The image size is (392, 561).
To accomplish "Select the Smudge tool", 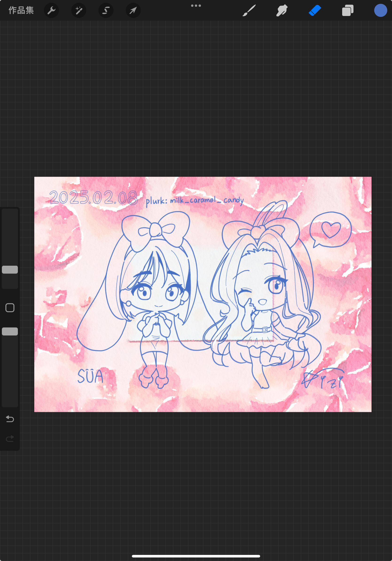I will (x=282, y=11).
